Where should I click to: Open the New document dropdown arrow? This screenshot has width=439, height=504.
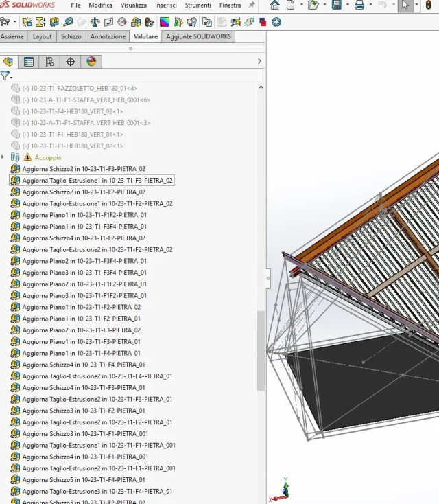point(302,5)
